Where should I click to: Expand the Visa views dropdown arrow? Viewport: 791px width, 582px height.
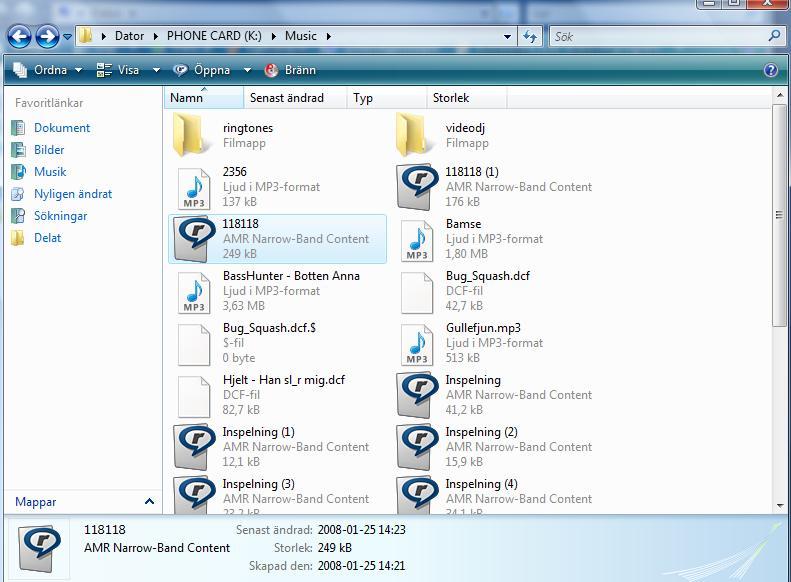[156, 70]
